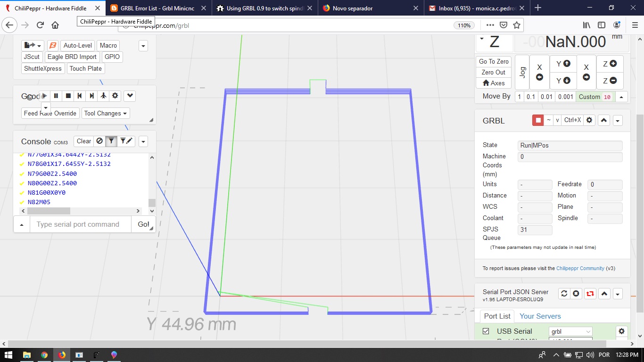Toggle the console funnel filter

[111, 141]
